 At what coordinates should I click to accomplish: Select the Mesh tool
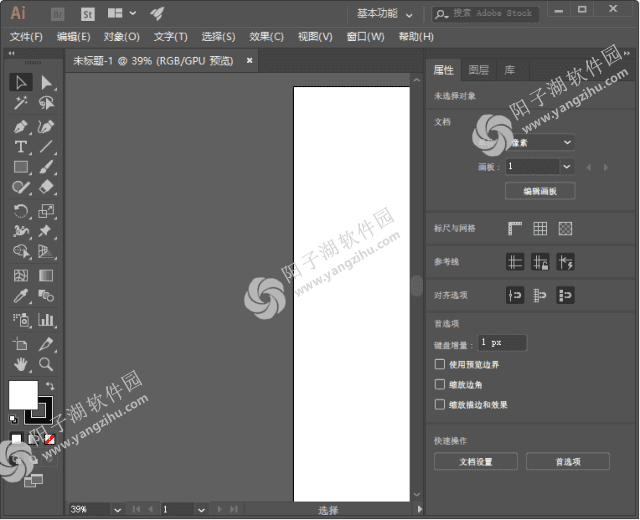[21, 276]
